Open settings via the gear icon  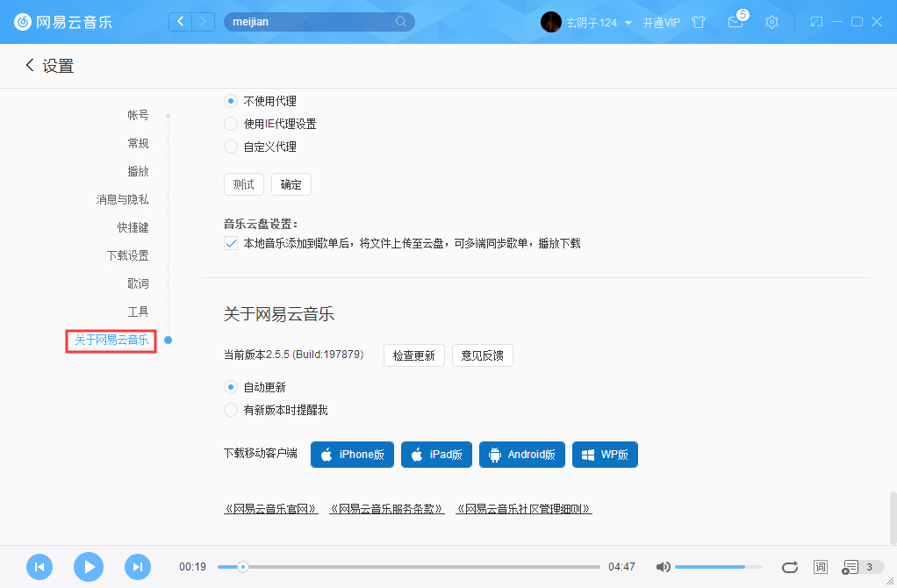(771, 22)
